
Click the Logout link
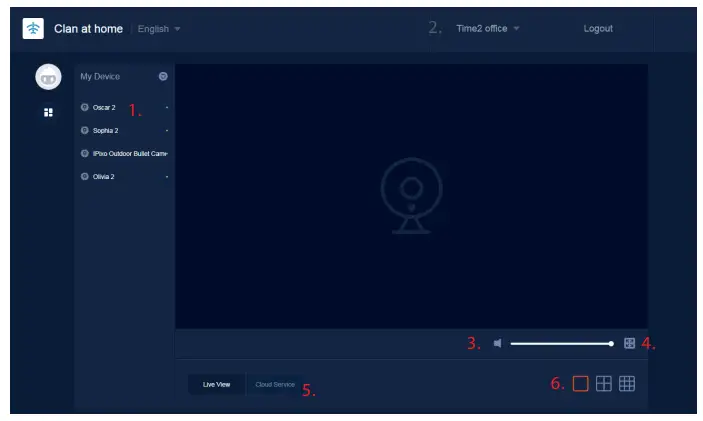click(598, 28)
